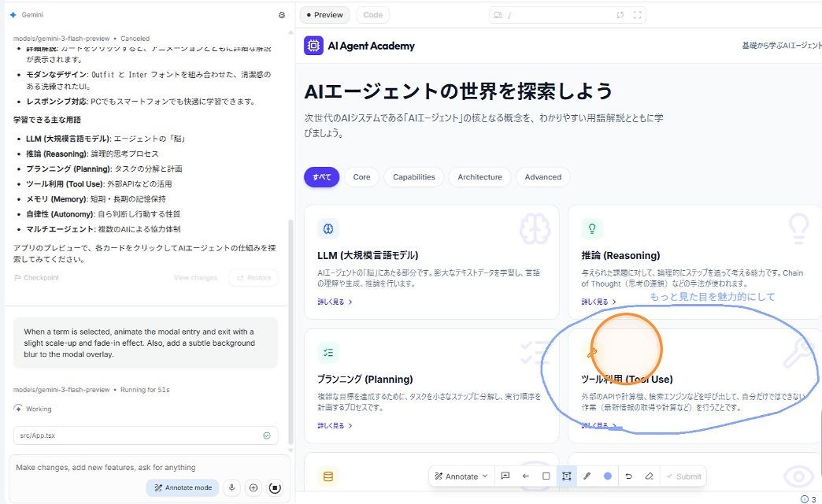The image size is (822, 504).
Task: Toggle the text box selection tool
Action: [566, 476]
